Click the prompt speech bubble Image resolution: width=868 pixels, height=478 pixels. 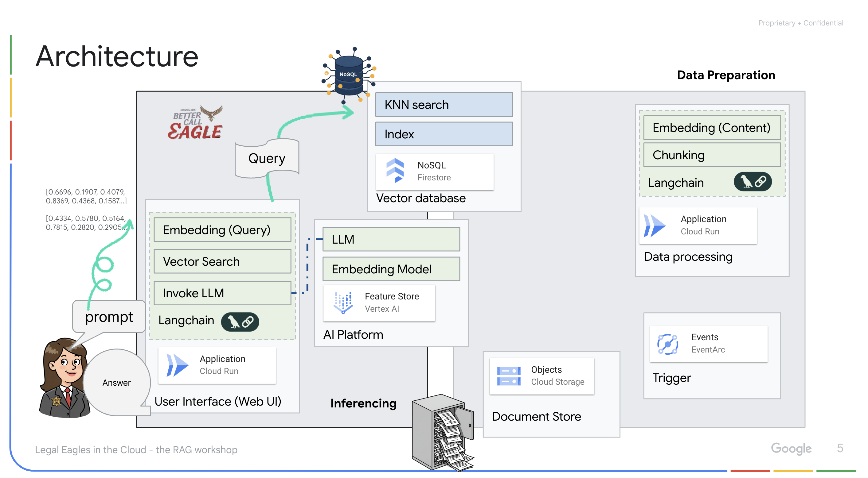108,317
